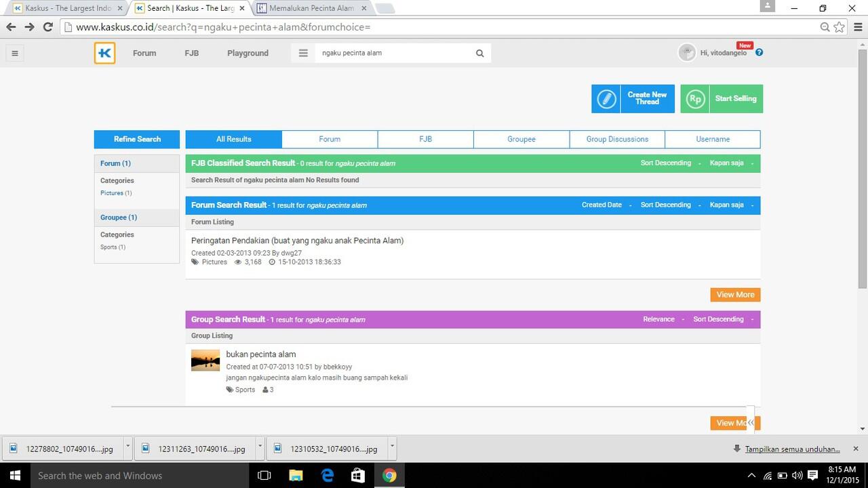
Task: Open dropdown of 12278802 download item
Action: (128, 448)
